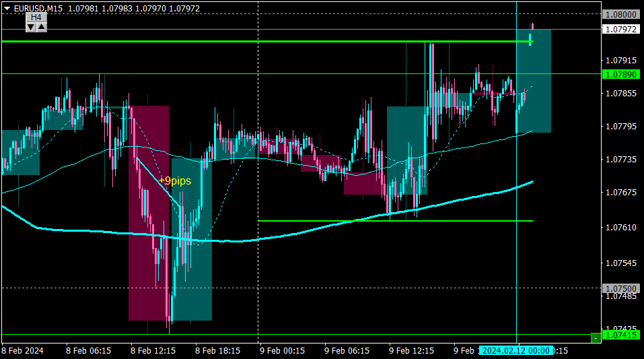
Task: Click the 8 Feb 12:15 time axis label
Action: [x=153, y=351]
